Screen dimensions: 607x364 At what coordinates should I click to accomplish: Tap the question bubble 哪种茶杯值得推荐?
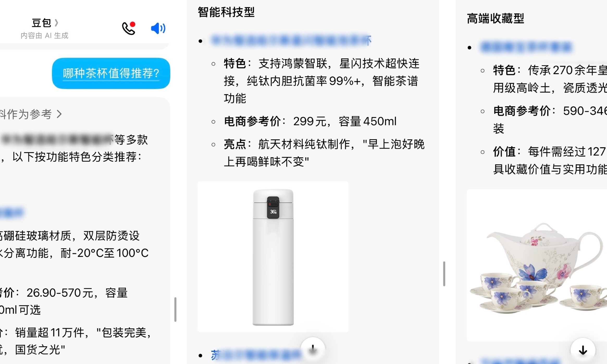(x=111, y=73)
